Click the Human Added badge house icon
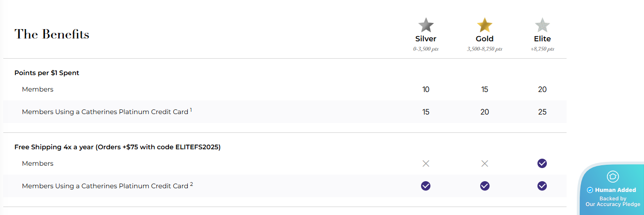 613,177
